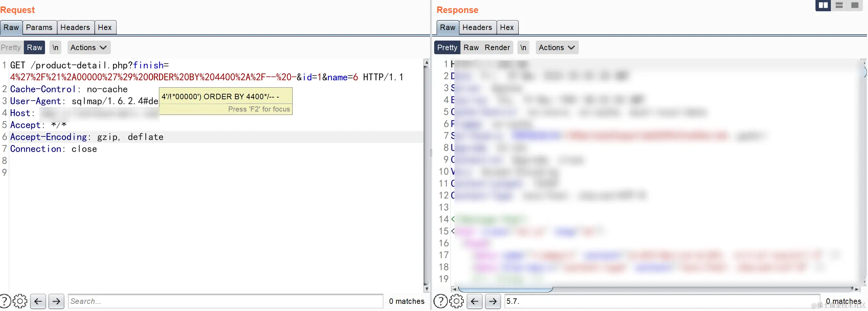The image size is (868, 311).
Task: Click the Request scrollbar down arrow
Action: pyautogui.click(x=426, y=289)
